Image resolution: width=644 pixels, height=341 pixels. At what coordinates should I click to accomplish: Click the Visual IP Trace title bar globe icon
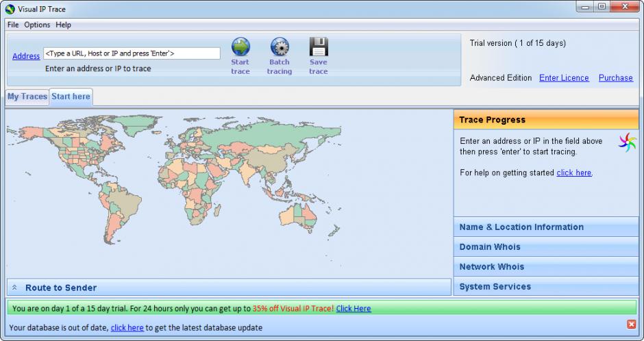pos(10,9)
